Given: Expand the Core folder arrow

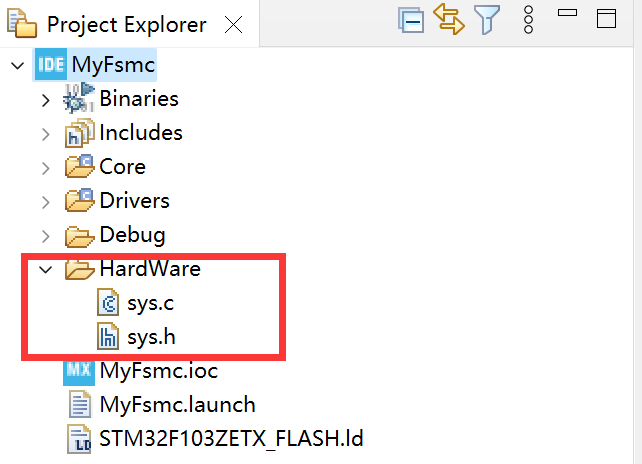Looking at the screenshot, I should [x=45, y=167].
